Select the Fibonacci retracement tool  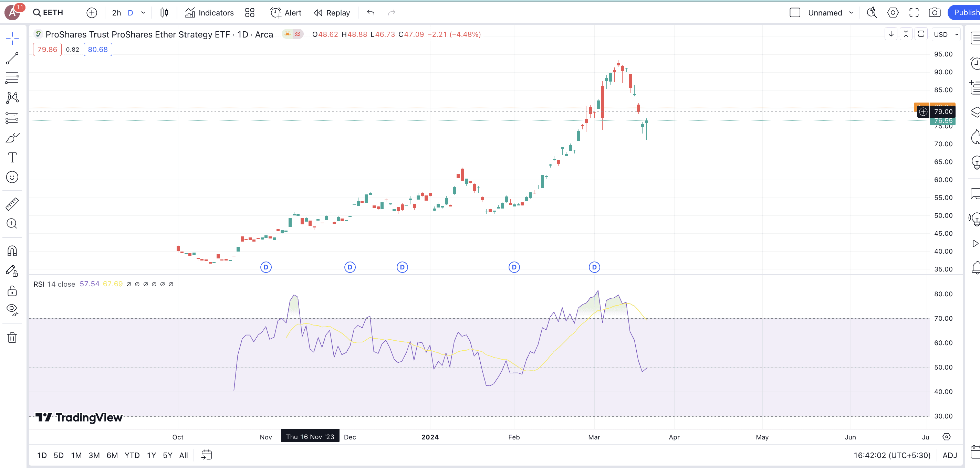pyautogui.click(x=12, y=78)
